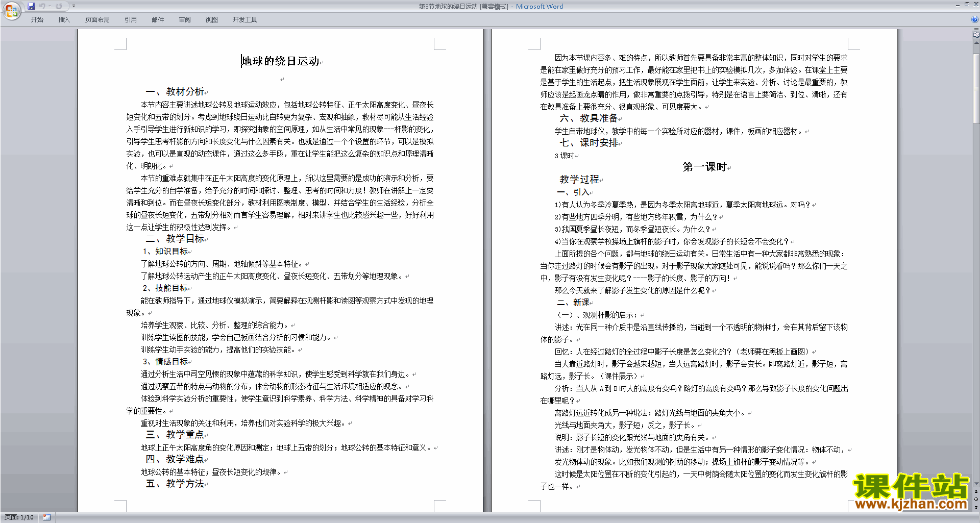The image size is (980, 523).
Task: Open Word Help with the blue question-mark icon
Action: 975,20
